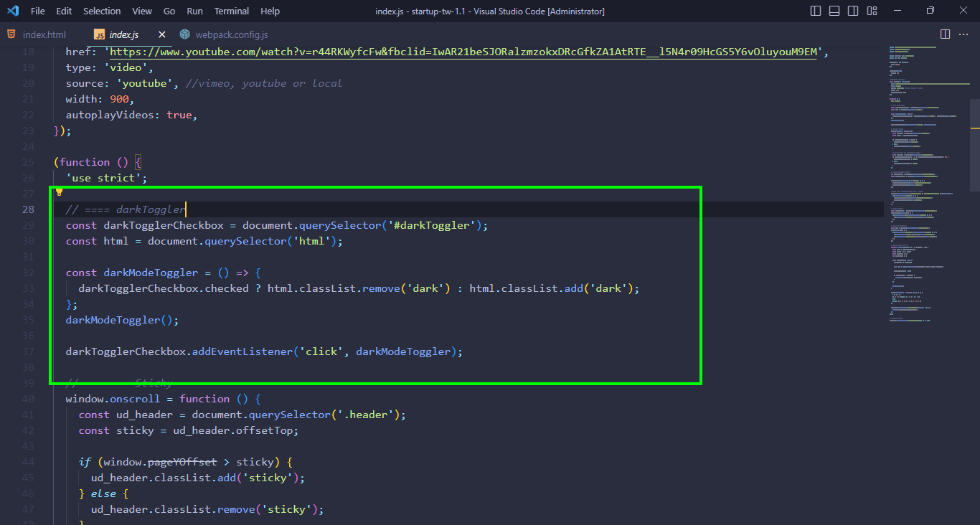The height and width of the screenshot is (525, 980).
Task: Open the Selection menu
Action: 101,11
